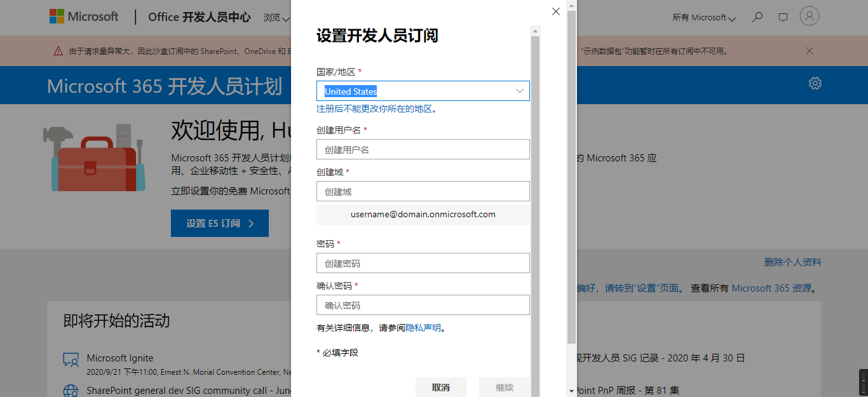The image size is (868, 397).
Task: Click the username@domain.onmicrosoft.com preview text
Action: tap(423, 214)
